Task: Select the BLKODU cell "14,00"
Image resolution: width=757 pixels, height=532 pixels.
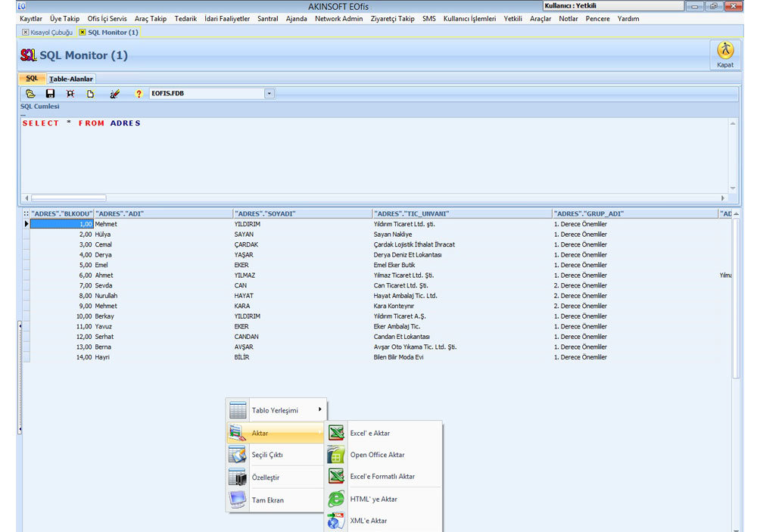Action: pos(62,357)
